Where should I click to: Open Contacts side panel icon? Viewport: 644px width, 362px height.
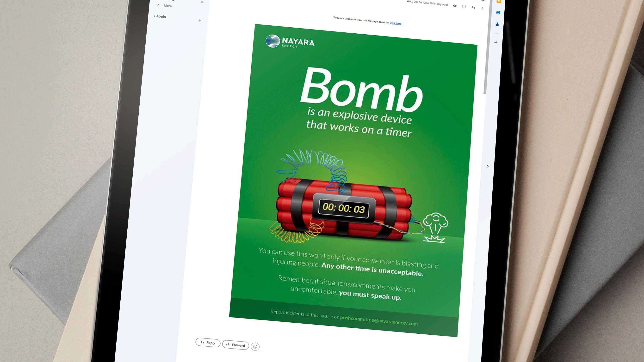coord(497,24)
